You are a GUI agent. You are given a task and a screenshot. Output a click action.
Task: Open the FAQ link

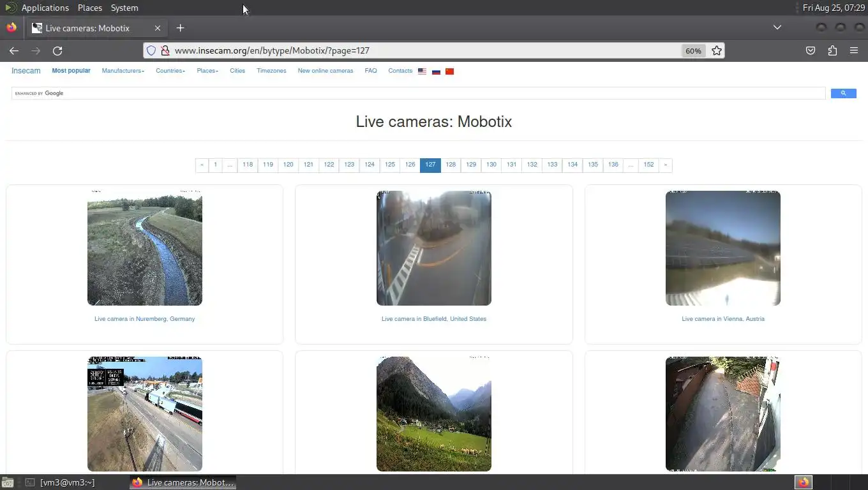pyautogui.click(x=371, y=71)
